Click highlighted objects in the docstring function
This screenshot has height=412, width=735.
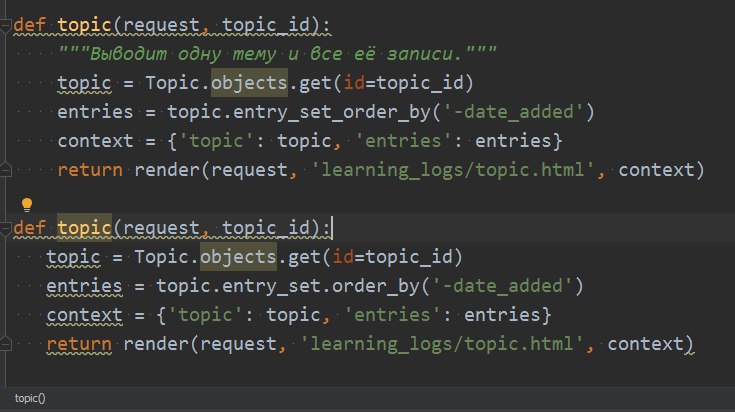(x=249, y=83)
